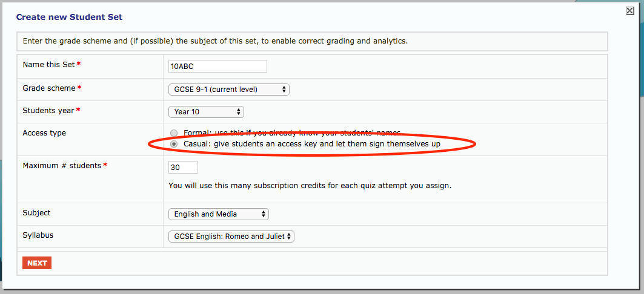Close the Create new Student Set dialog

[x=630, y=11]
